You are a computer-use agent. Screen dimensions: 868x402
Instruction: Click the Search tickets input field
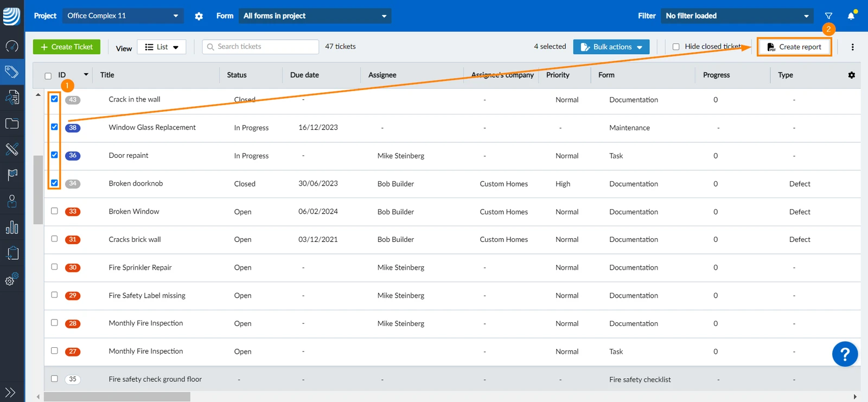[x=260, y=47]
